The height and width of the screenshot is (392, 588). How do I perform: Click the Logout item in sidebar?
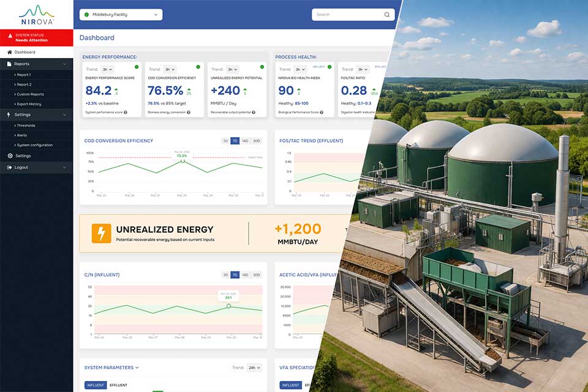[36, 167]
